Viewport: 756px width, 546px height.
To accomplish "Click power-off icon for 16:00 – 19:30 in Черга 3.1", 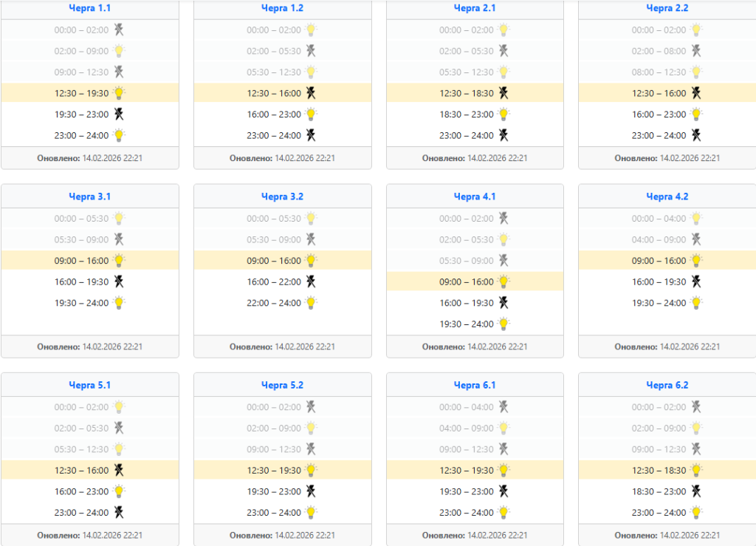I will pyautogui.click(x=119, y=281).
